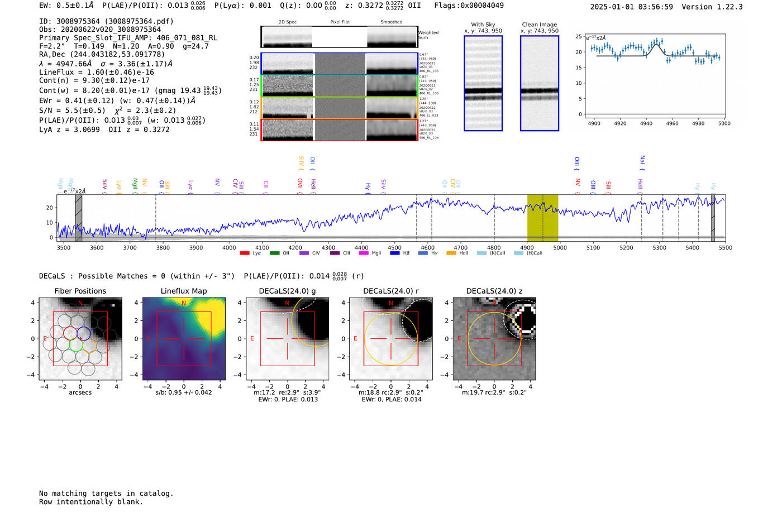
Task: Select the (K)CaII legend swatch
Action: coord(481,253)
